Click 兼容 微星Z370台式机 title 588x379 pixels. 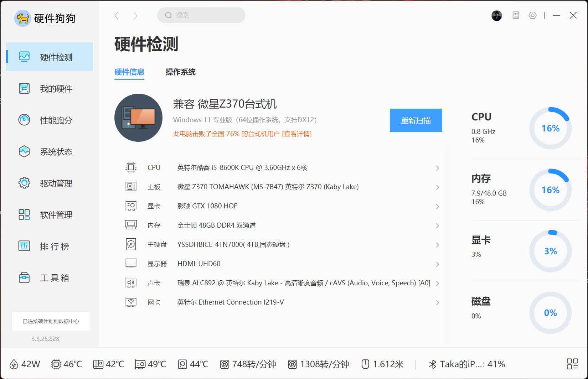point(225,104)
